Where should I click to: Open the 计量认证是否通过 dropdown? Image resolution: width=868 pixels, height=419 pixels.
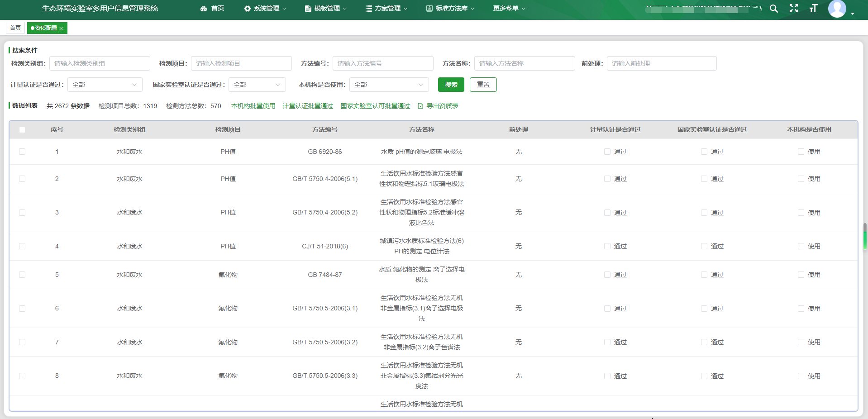point(105,85)
